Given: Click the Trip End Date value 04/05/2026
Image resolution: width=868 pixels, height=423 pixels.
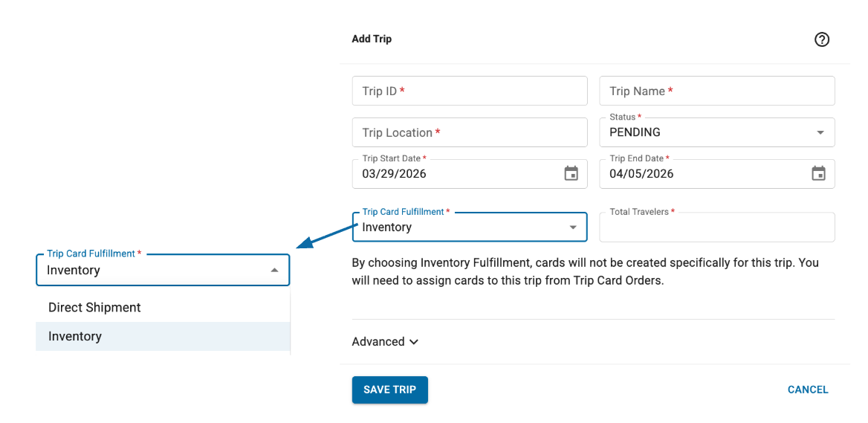Looking at the screenshot, I should pyautogui.click(x=641, y=174).
